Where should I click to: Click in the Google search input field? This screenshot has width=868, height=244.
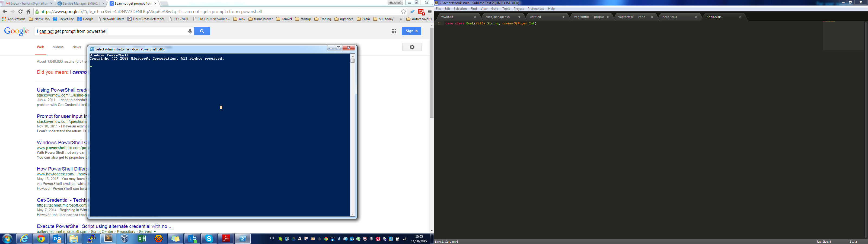(x=111, y=31)
